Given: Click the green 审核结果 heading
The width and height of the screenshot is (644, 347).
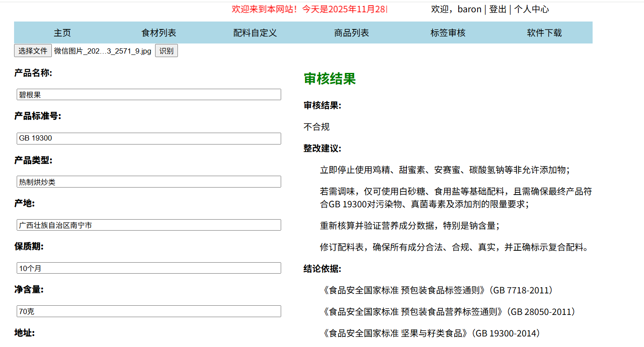Looking at the screenshot, I should [x=329, y=79].
